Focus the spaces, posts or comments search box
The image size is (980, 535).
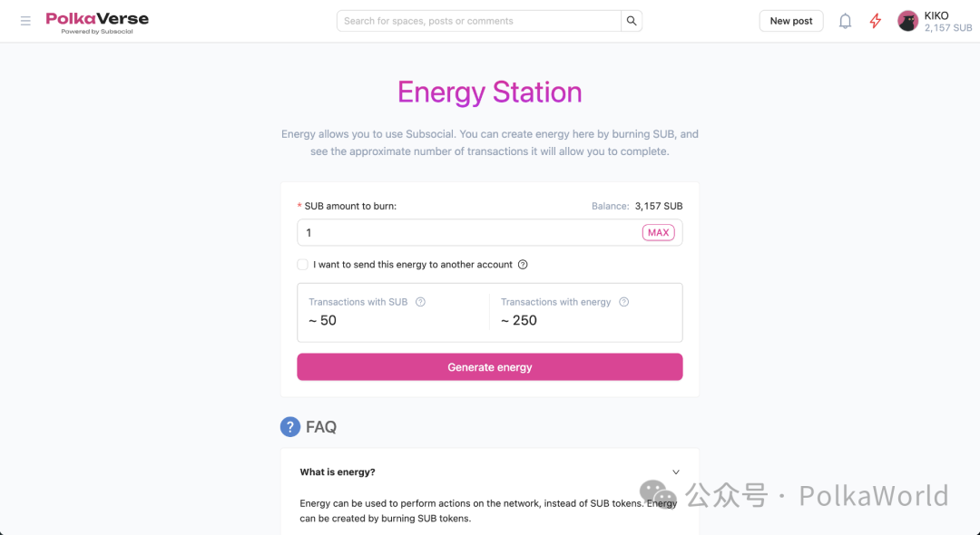[479, 21]
